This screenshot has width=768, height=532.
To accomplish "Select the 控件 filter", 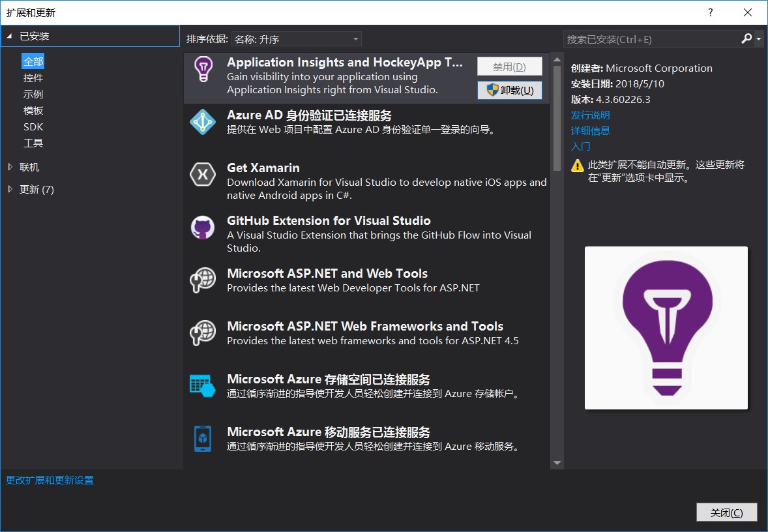I will [33, 78].
